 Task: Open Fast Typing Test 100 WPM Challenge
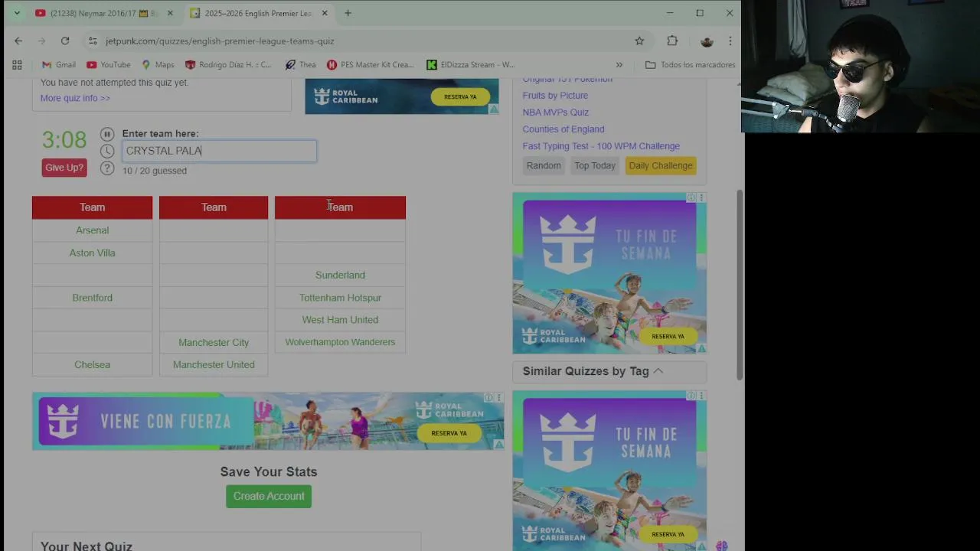tap(601, 146)
